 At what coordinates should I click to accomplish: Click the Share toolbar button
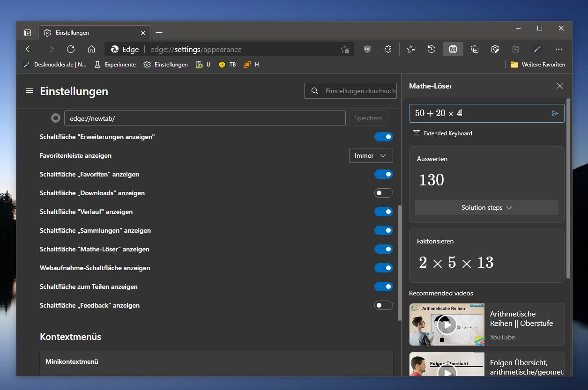pyautogui.click(x=516, y=49)
